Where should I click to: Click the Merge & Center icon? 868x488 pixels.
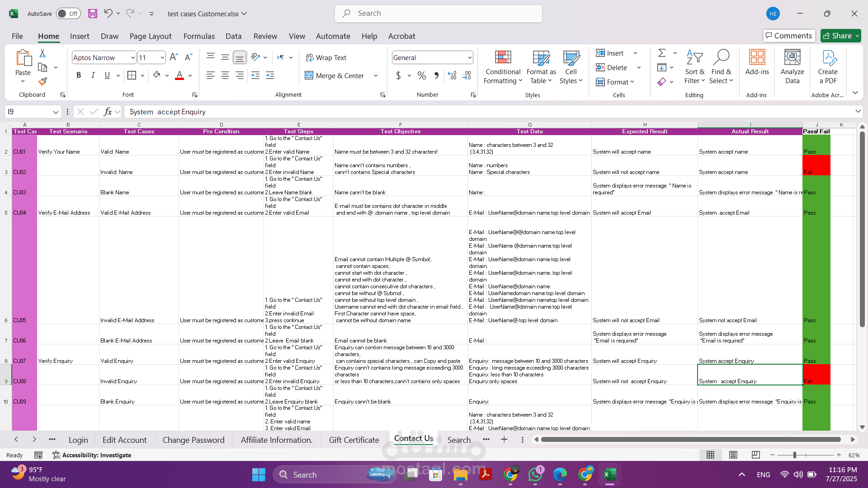(309, 75)
